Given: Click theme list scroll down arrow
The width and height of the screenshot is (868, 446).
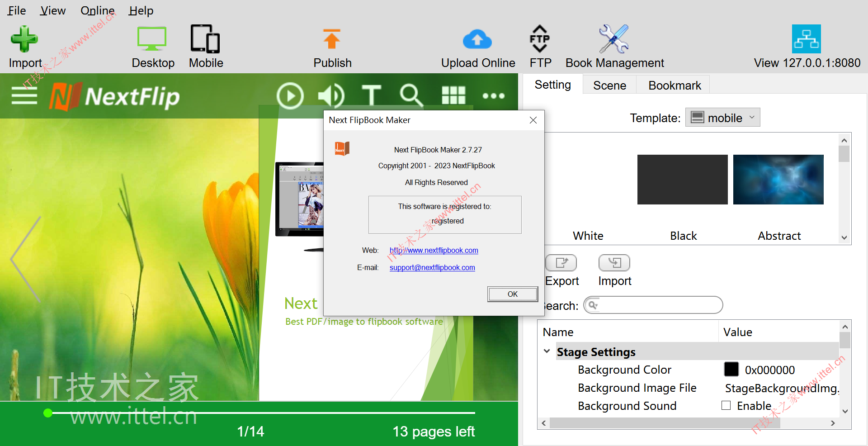Looking at the screenshot, I should coord(844,238).
